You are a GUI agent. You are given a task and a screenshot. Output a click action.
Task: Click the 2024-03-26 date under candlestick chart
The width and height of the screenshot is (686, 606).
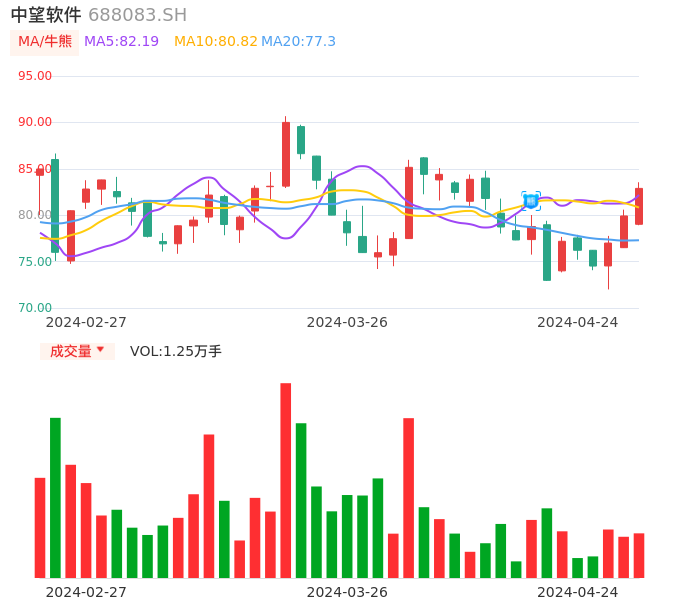(x=347, y=322)
